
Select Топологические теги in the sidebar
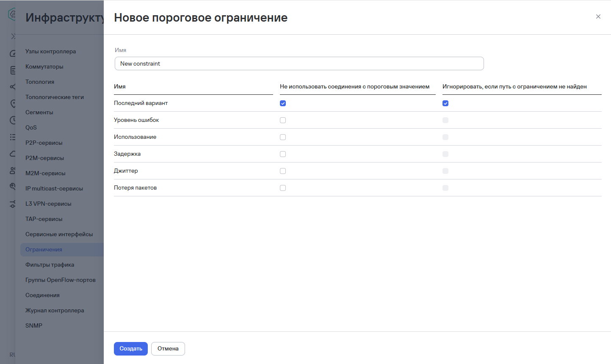click(x=55, y=97)
